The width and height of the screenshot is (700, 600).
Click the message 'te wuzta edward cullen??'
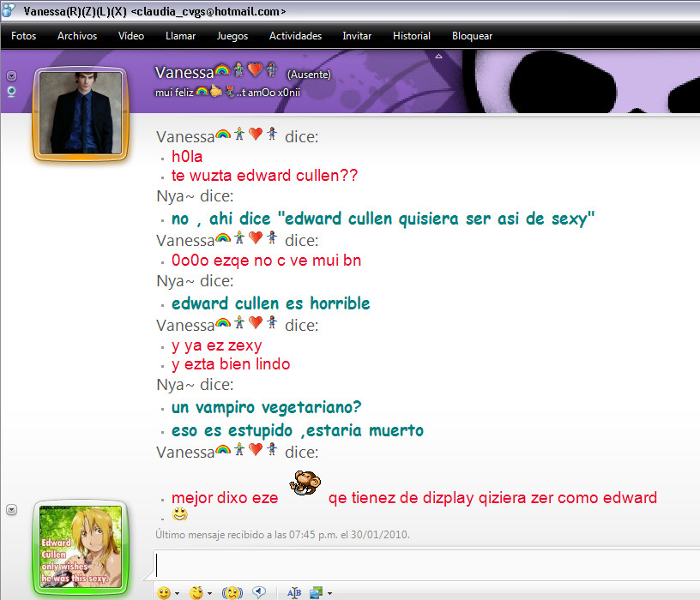pos(265,176)
